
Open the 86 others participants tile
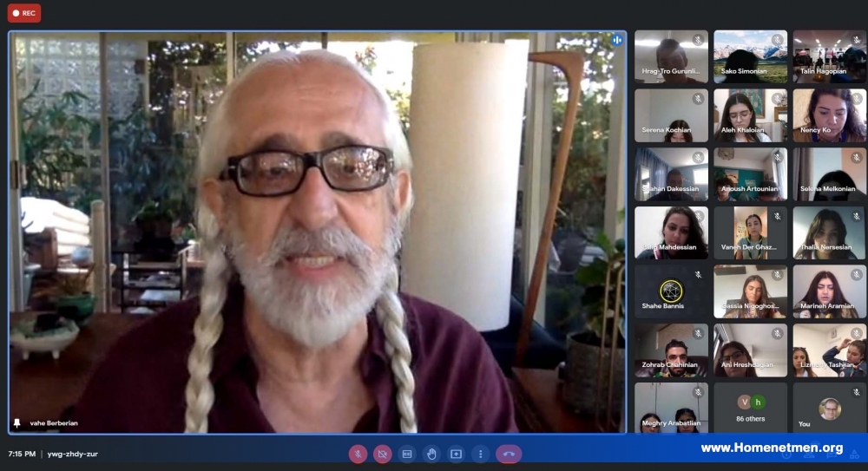click(x=750, y=408)
